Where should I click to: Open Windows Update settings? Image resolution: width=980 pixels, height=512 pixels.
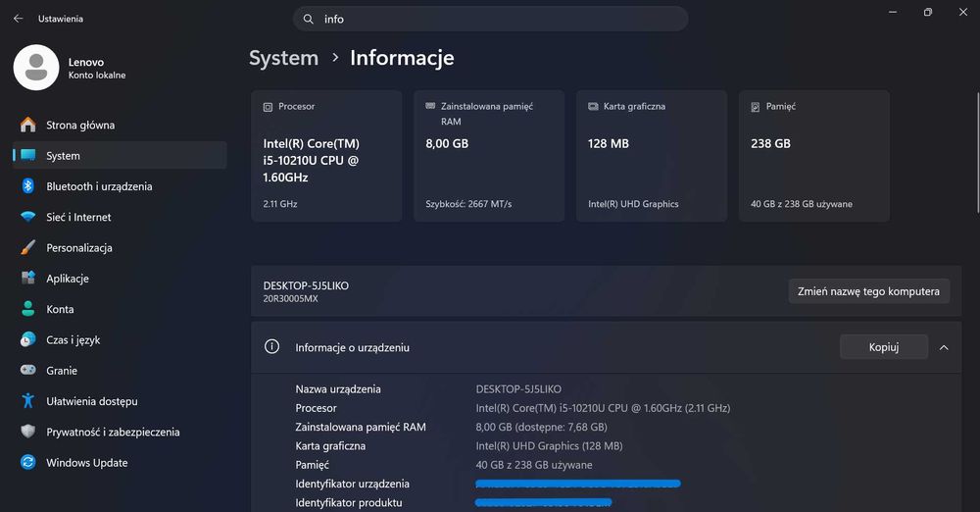120,462
